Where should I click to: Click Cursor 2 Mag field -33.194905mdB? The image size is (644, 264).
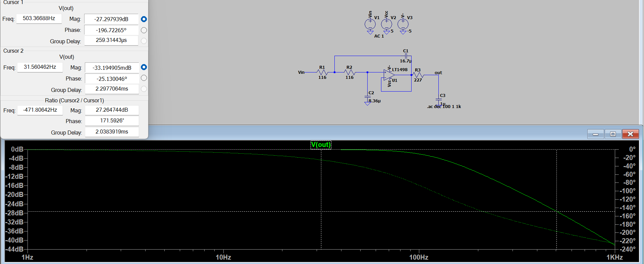112,68
